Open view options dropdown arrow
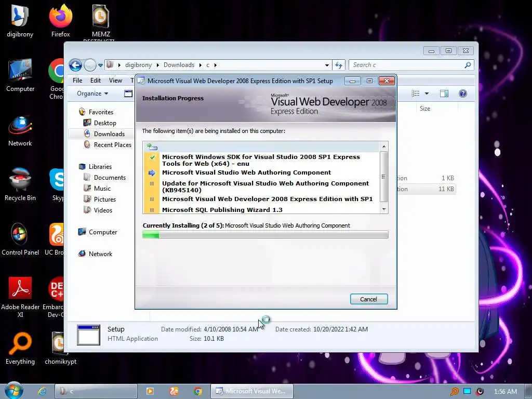The image size is (532, 399). click(x=427, y=94)
